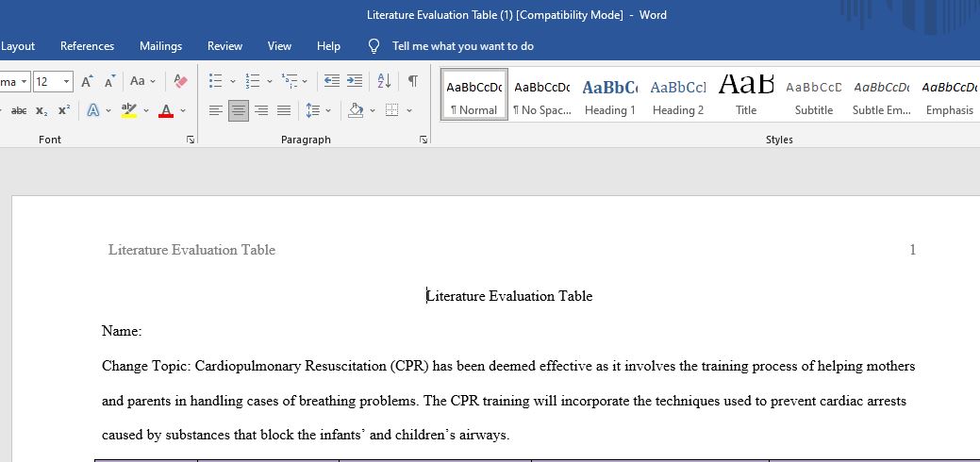The width and height of the screenshot is (980, 462).
Task: Open the Layout tab
Action: click(18, 46)
